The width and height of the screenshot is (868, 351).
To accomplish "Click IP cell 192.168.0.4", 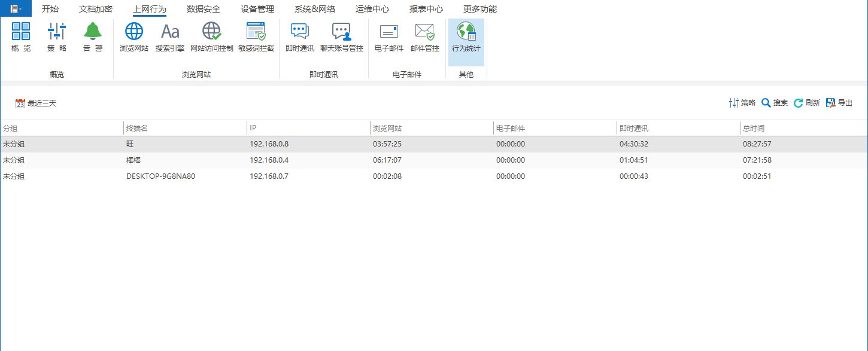I will tap(269, 160).
